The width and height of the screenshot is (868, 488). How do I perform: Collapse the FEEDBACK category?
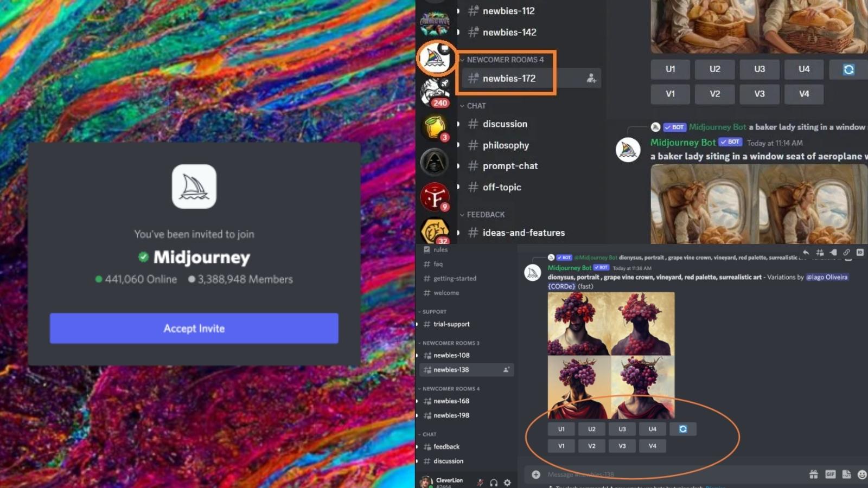coord(485,215)
